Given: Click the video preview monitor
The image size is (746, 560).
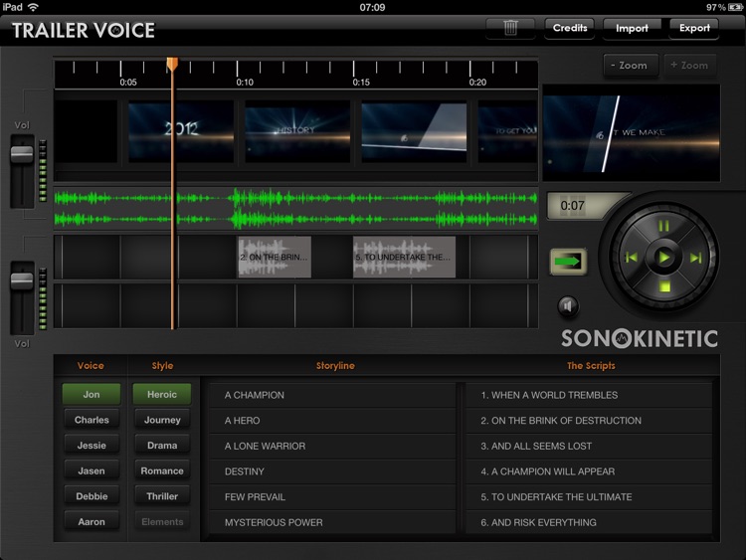Looking at the screenshot, I should [x=632, y=133].
